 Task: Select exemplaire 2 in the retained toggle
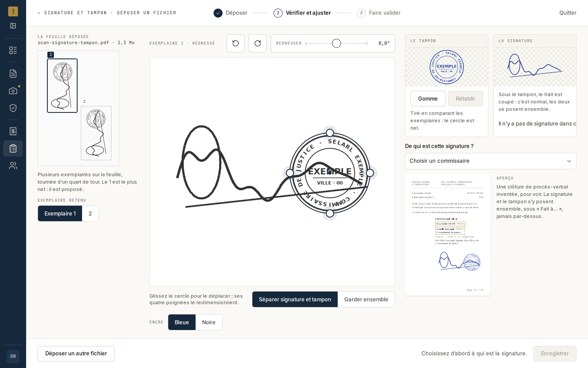point(90,213)
